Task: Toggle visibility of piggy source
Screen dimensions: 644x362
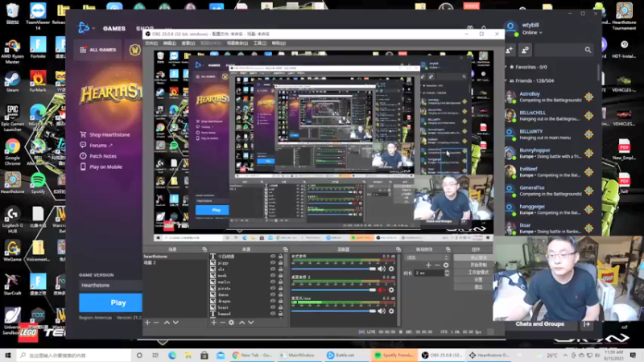Action: coord(273,263)
